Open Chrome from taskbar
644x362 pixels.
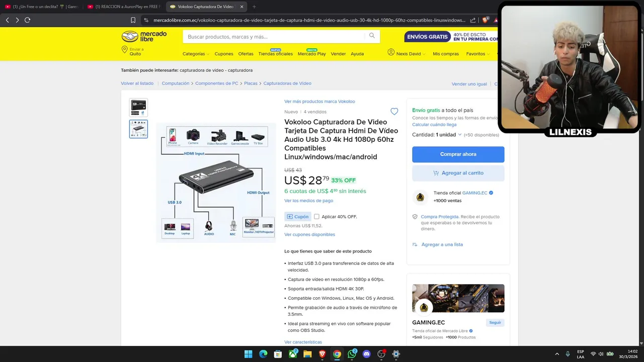[337, 354]
